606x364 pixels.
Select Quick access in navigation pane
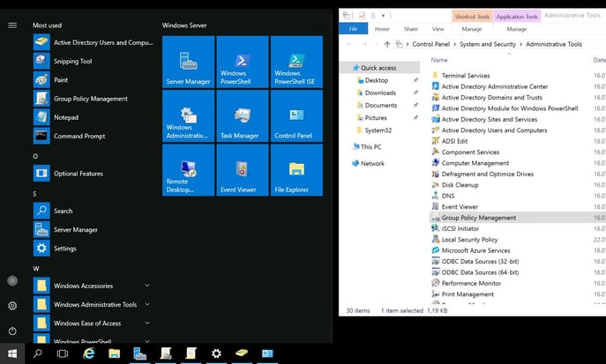380,68
